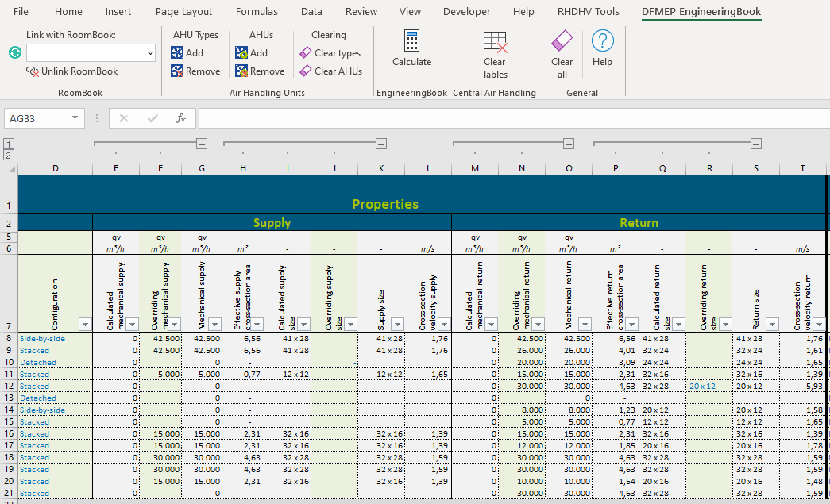Show outline level 2 columns
The image size is (830, 504).
(9, 155)
